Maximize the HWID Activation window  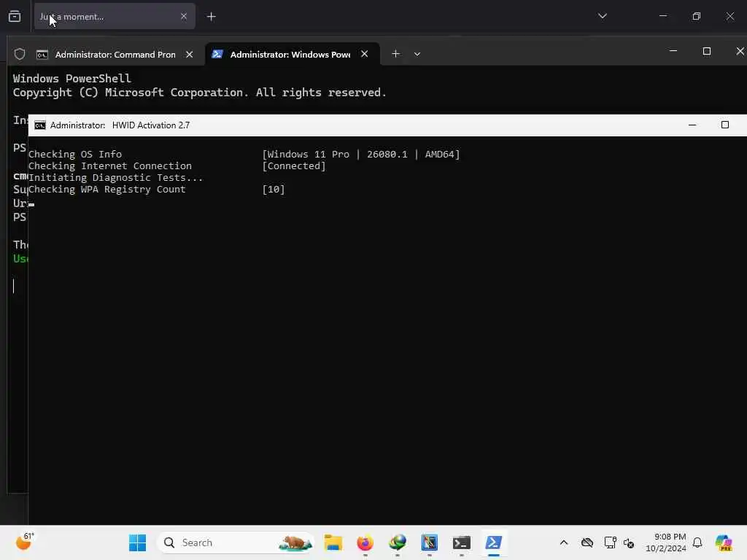pyautogui.click(x=724, y=125)
